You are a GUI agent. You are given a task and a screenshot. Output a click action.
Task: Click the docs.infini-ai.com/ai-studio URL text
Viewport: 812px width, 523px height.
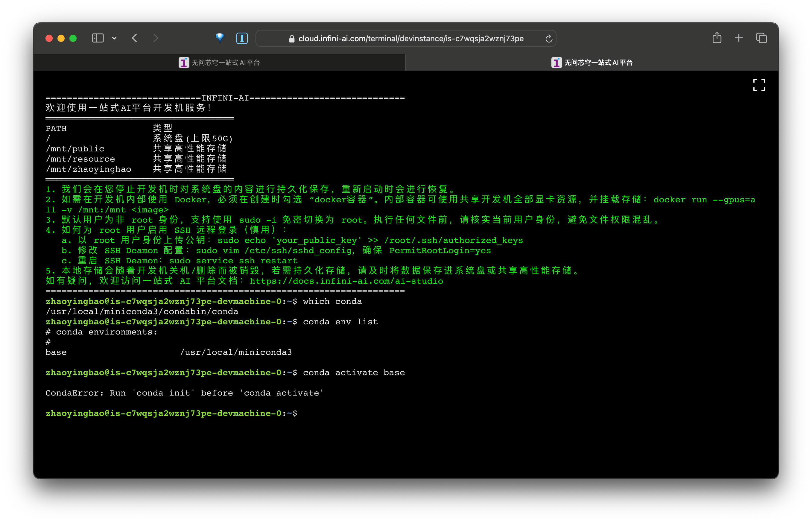pyautogui.click(x=346, y=281)
